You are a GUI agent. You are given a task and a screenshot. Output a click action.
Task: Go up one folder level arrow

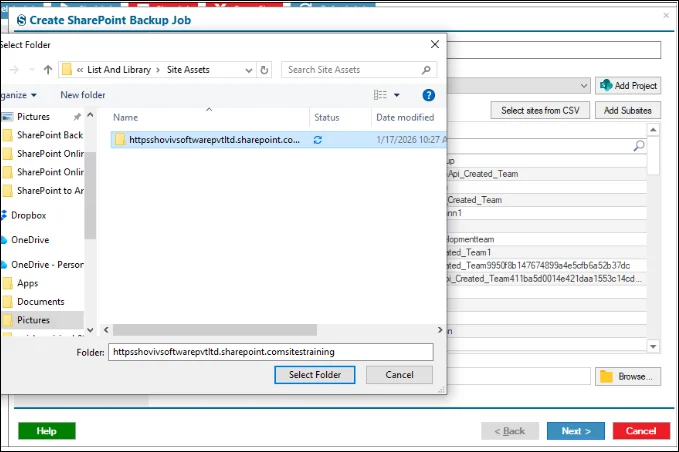(48, 70)
